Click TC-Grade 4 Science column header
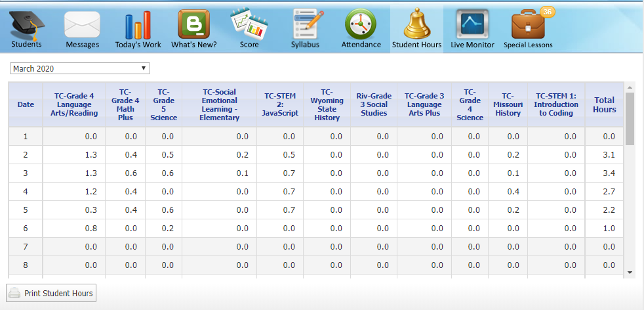 (470, 104)
